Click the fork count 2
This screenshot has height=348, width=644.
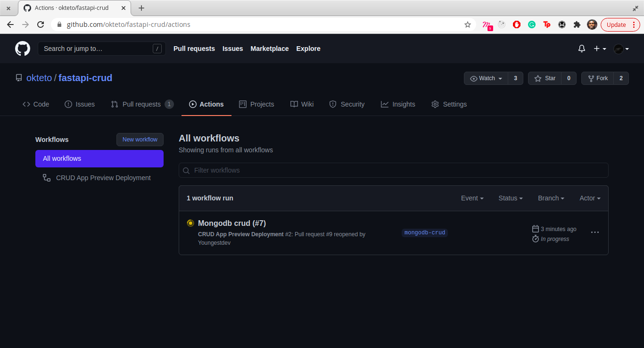tap(621, 78)
